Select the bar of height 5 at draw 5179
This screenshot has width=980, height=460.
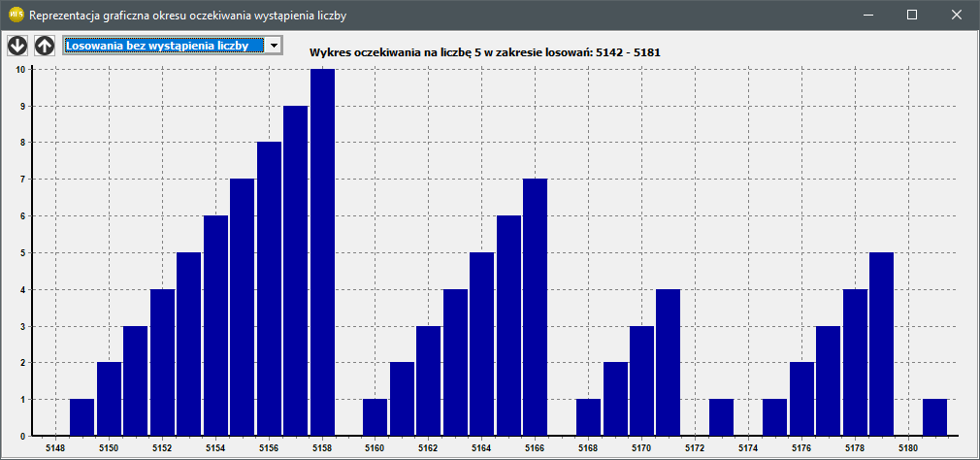881,344
